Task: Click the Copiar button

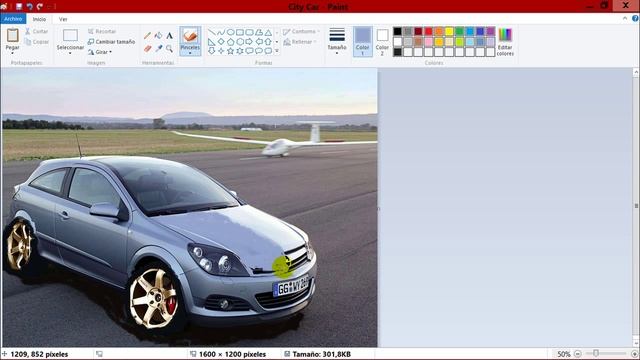Action: click(36, 42)
